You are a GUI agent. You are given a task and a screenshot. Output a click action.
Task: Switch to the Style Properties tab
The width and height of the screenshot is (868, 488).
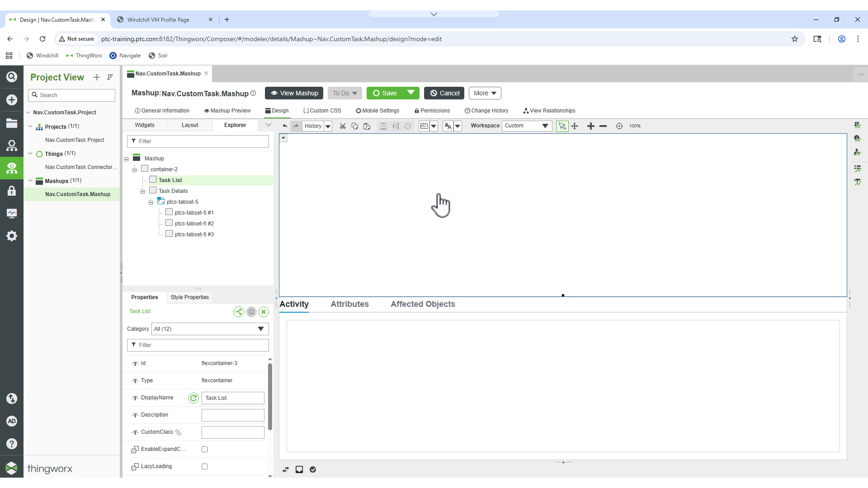tap(189, 297)
